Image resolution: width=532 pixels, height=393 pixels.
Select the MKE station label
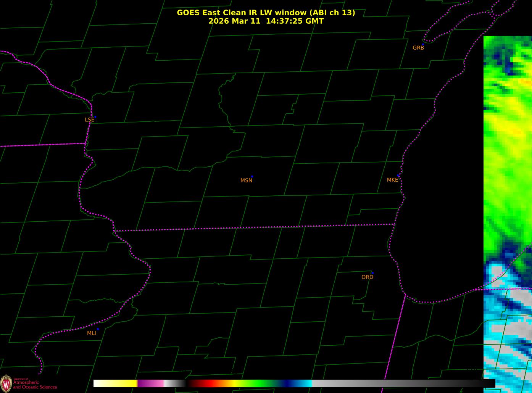tap(392, 180)
